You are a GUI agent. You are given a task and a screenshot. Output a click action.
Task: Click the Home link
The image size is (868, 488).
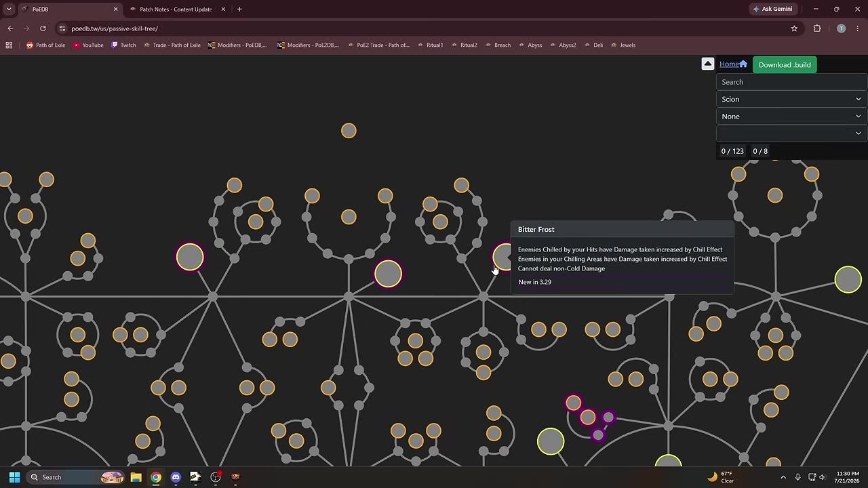click(x=733, y=64)
